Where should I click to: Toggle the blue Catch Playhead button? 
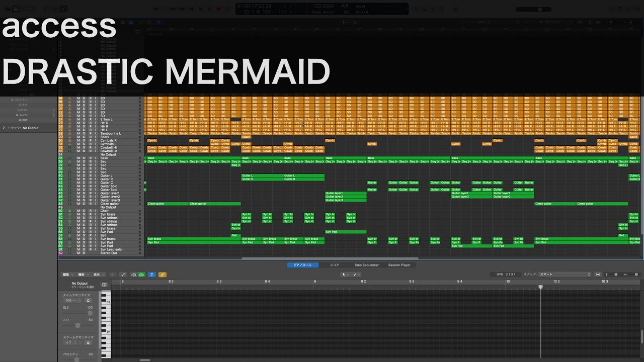(152, 275)
